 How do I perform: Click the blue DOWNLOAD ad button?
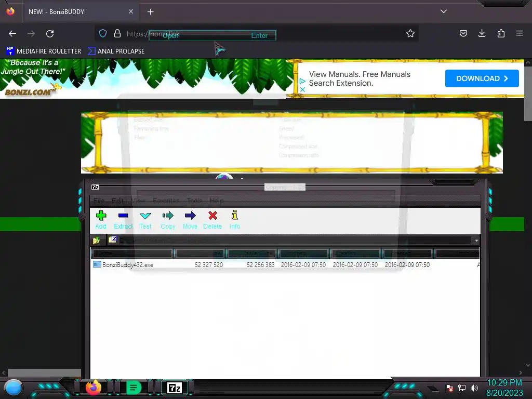(482, 78)
